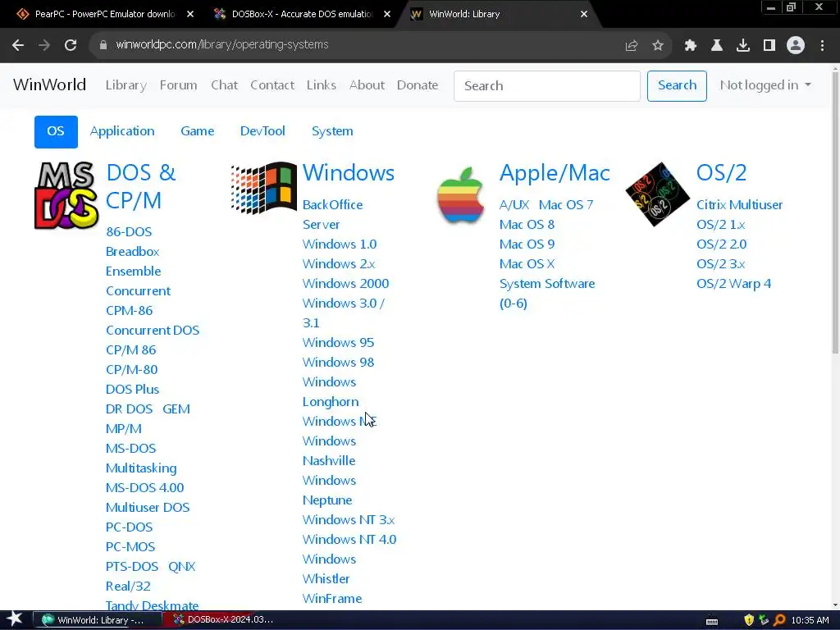Open the browser three-dot menu
The image size is (840, 630).
822,46
